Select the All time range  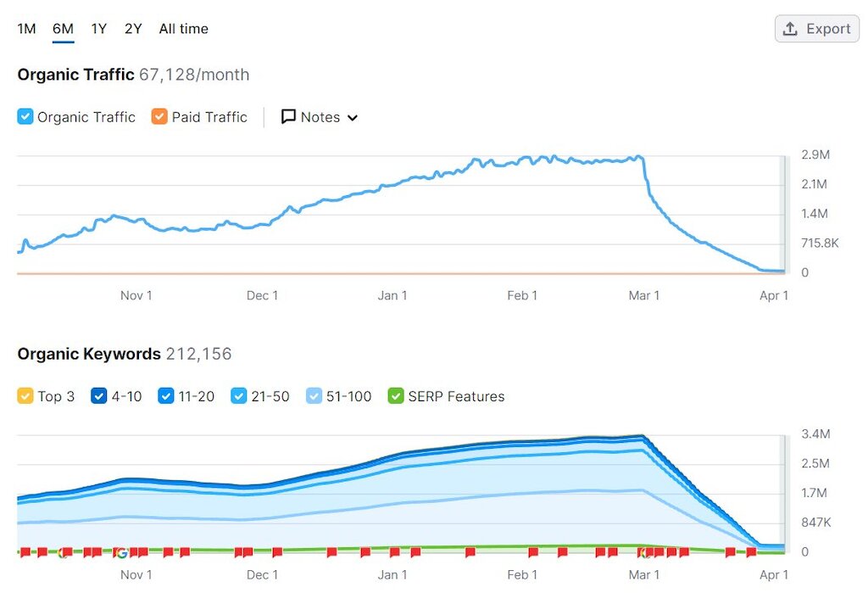(x=183, y=29)
